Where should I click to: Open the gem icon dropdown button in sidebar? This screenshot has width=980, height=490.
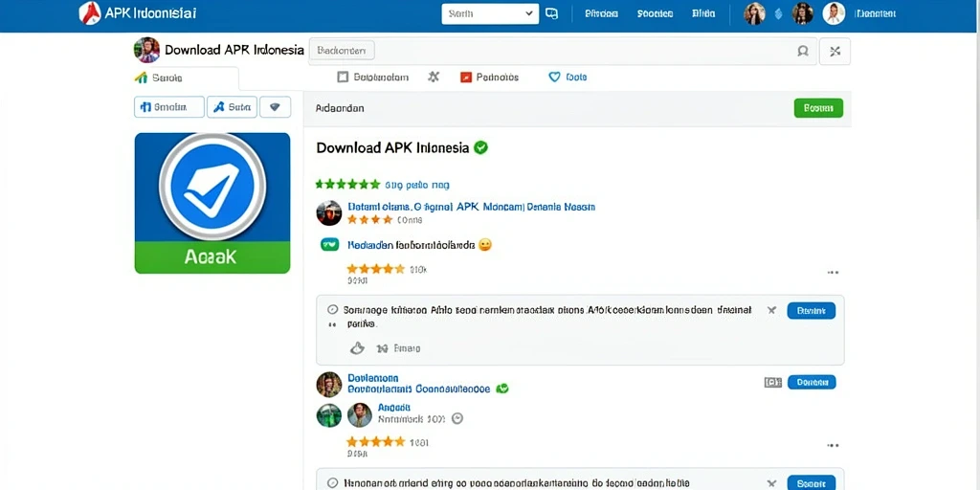[275, 107]
